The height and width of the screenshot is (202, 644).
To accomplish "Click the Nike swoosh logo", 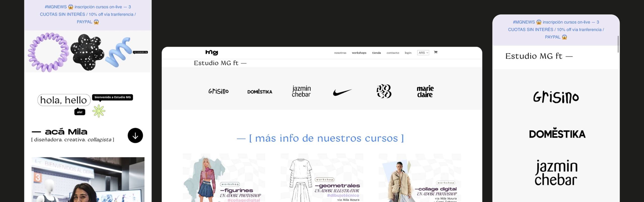I will 342,92.
